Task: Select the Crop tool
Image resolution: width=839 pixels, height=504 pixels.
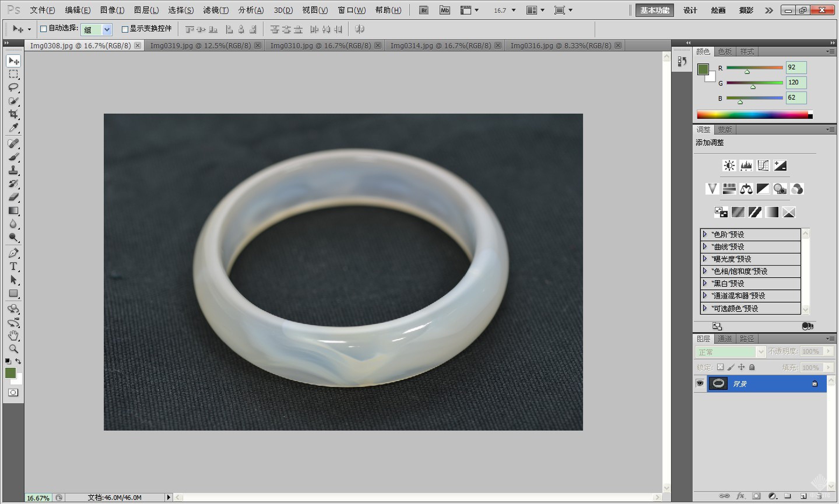Action: point(13,114)
